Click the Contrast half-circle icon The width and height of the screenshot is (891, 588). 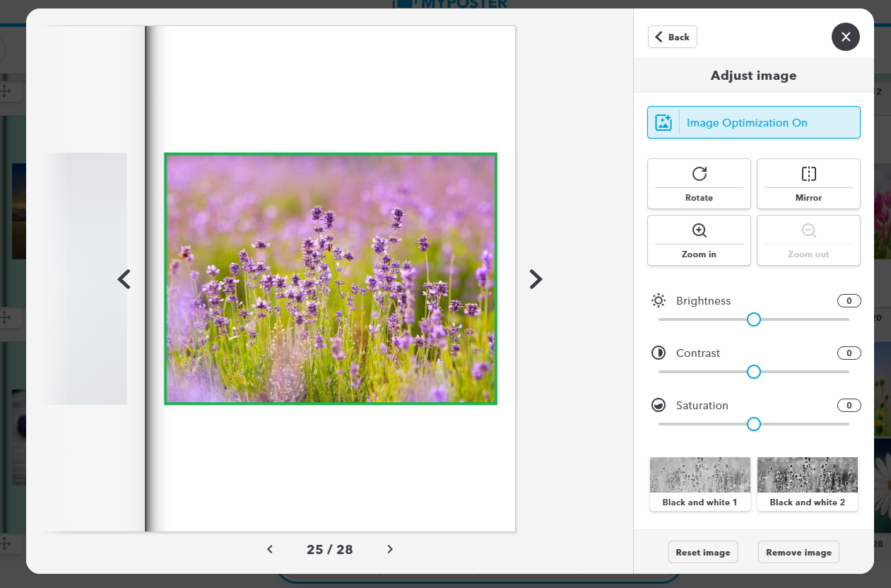659,353
